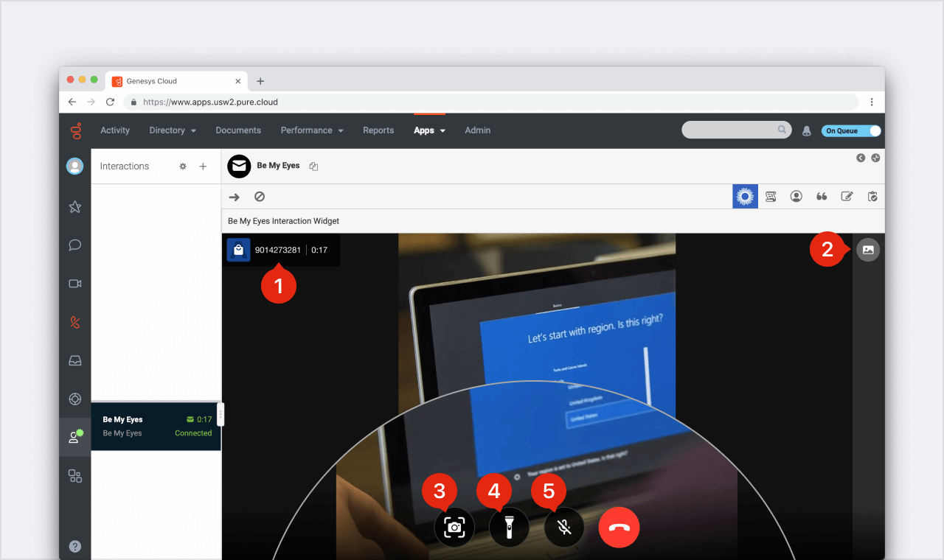944x560 pixels.
Task: Click the address bar URL field
Action: pos(491,102)
